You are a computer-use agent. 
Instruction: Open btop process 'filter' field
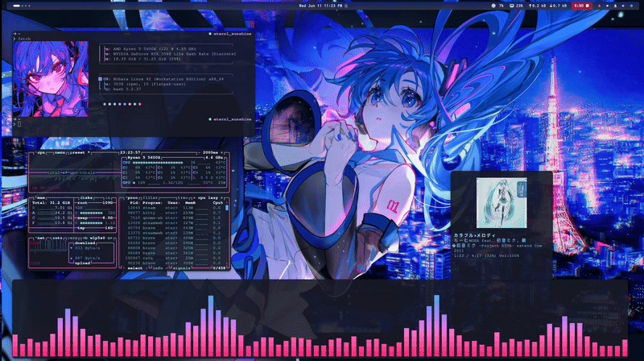click(x=150, y=197)
